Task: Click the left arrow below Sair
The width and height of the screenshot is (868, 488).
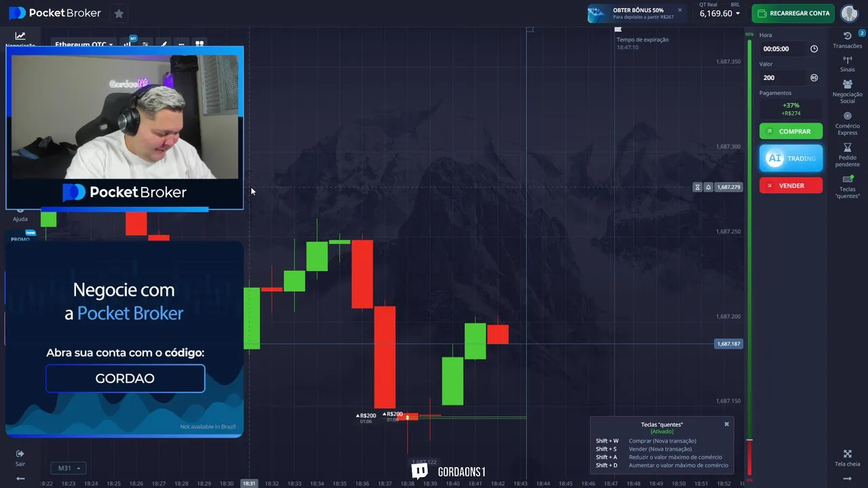Action: click(20, 479)
